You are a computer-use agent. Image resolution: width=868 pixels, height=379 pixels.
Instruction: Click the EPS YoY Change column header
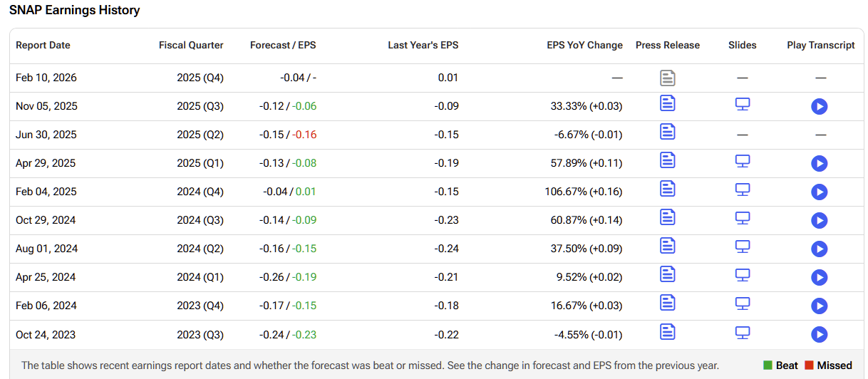point(584,45)
